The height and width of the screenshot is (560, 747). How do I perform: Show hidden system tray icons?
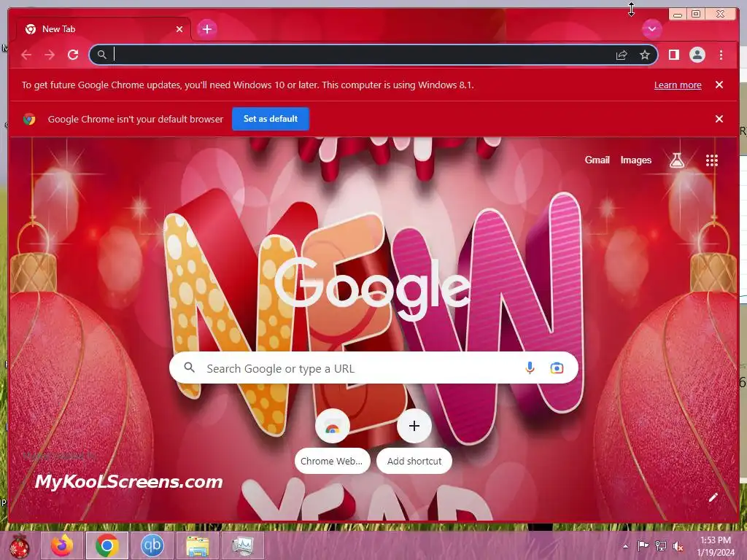pyautogui.click(x=625, y=546)
